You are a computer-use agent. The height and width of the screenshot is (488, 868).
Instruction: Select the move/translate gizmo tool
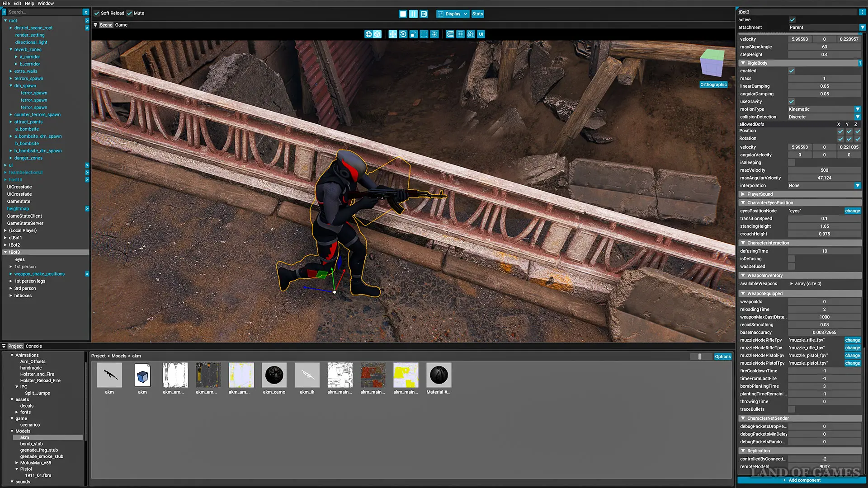pos(392,34)
